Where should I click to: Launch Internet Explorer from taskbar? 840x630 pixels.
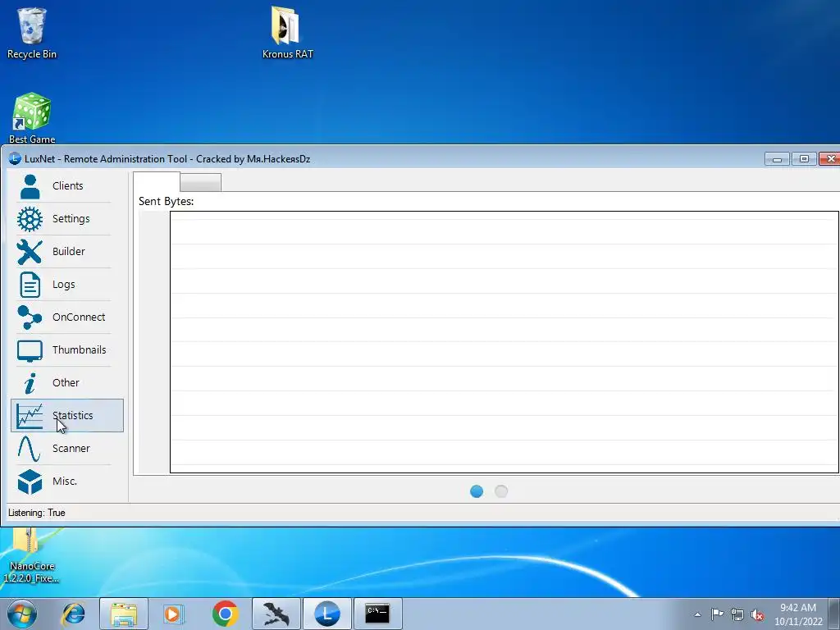coord(73,614)
